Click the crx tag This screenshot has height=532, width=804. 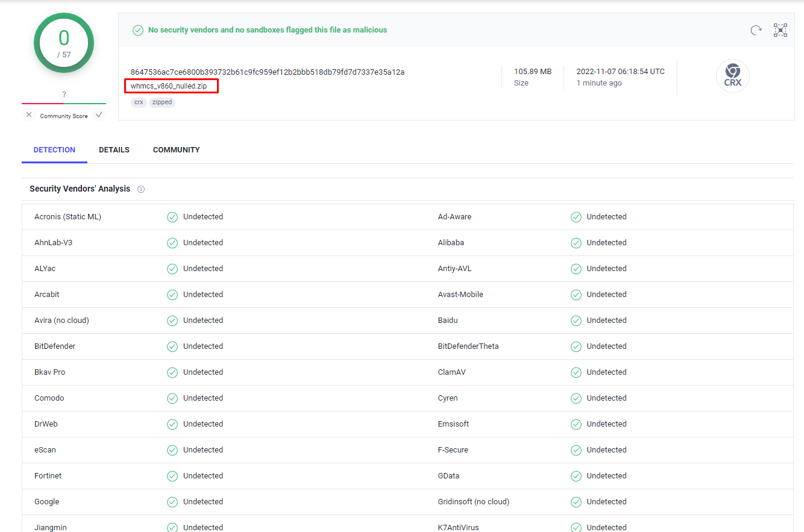pyautogui.click(x=139, y=102)
